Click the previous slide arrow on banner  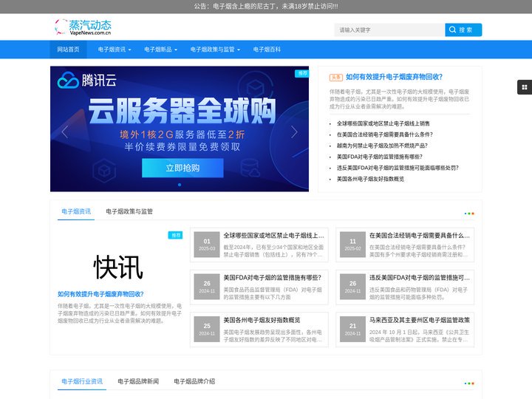tap(65, 132)
